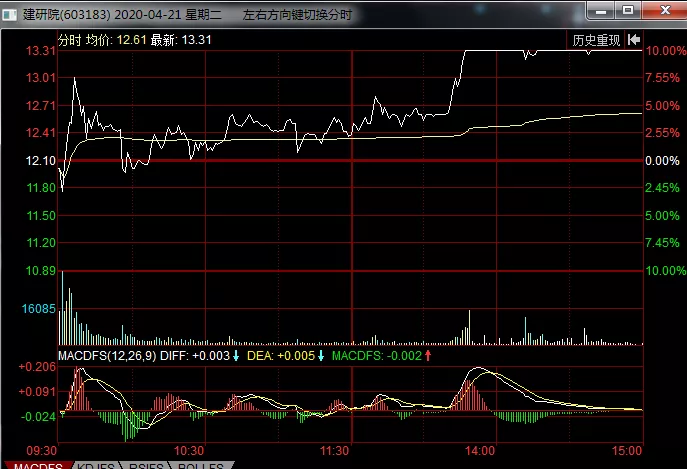Click the 10:30 time axis label
This screenshot has width=687, height=469.
pos(189,451)
